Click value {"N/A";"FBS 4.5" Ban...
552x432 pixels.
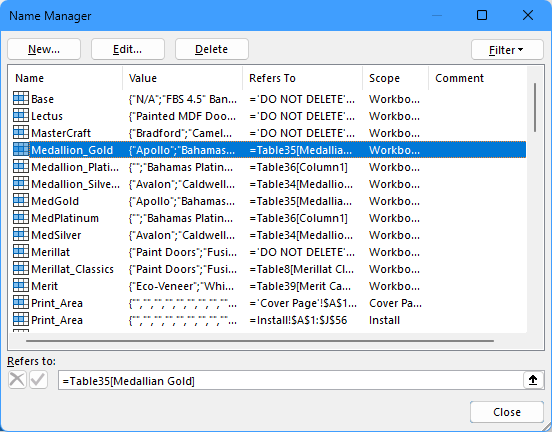tap(183, 99)
